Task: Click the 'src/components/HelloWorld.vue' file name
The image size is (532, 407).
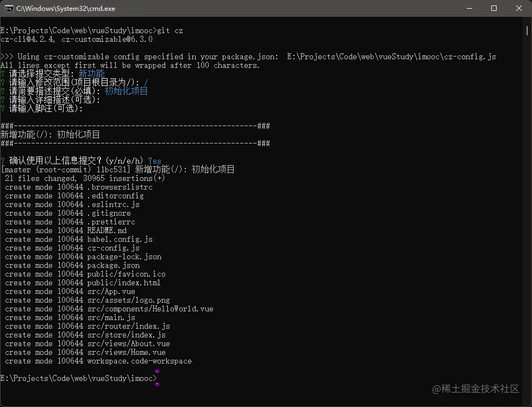Action: 151,309
